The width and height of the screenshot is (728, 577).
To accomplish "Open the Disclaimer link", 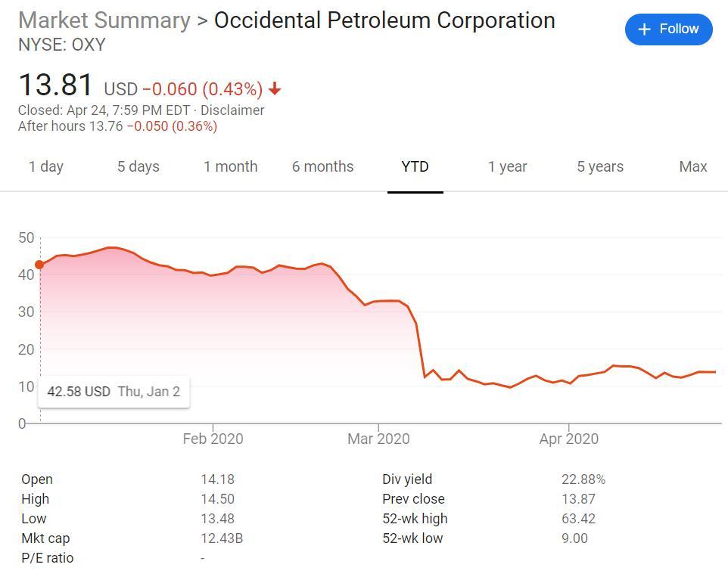I will [x=232, y=110].
